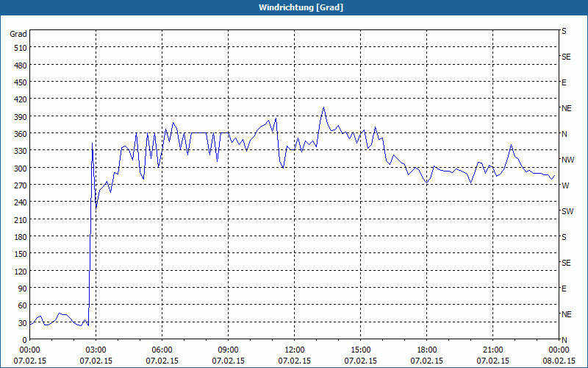
Task: Select the 06:00 time axis label
Action: (162, 350)
